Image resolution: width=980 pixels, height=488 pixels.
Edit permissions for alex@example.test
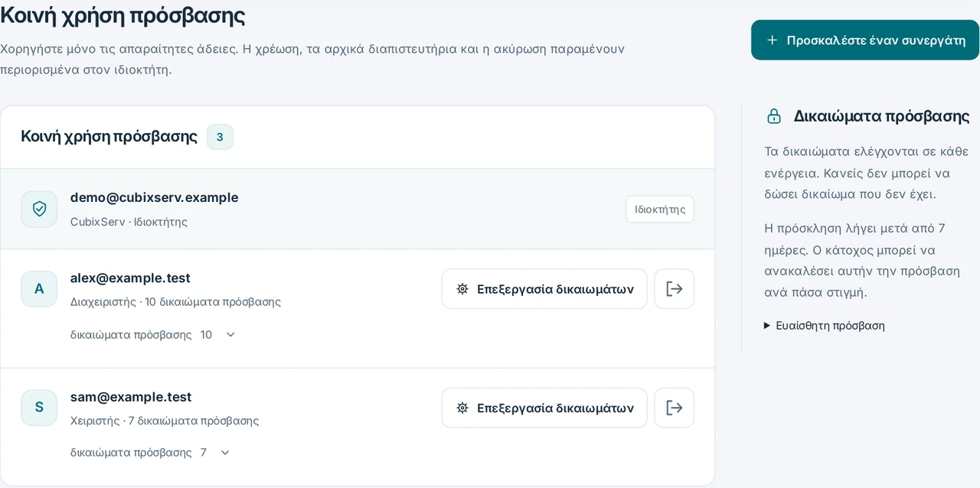[544, 289]
